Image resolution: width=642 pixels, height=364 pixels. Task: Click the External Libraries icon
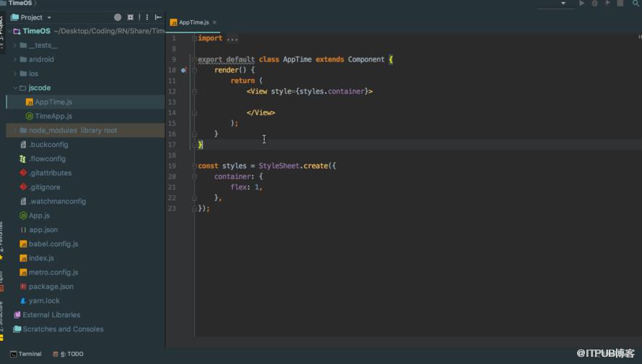[17, 314]
